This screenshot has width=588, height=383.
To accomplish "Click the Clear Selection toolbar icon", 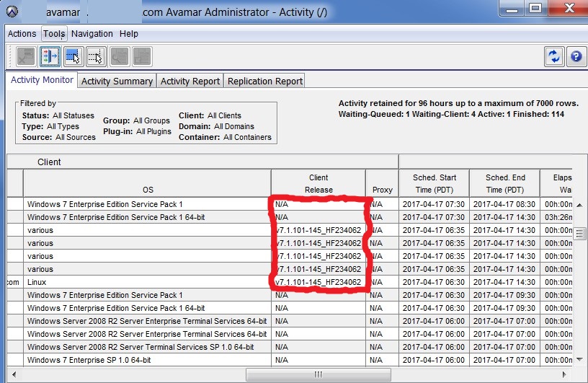I will coord(96,57).
